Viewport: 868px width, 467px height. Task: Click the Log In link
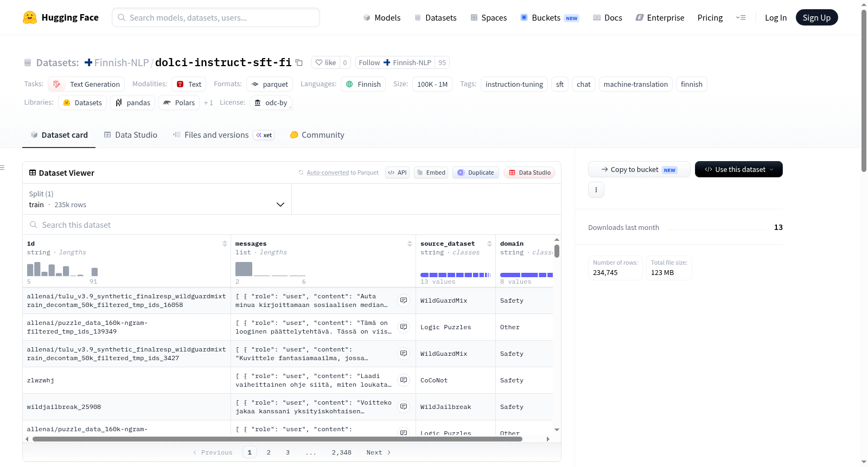[x=776, y=17]
